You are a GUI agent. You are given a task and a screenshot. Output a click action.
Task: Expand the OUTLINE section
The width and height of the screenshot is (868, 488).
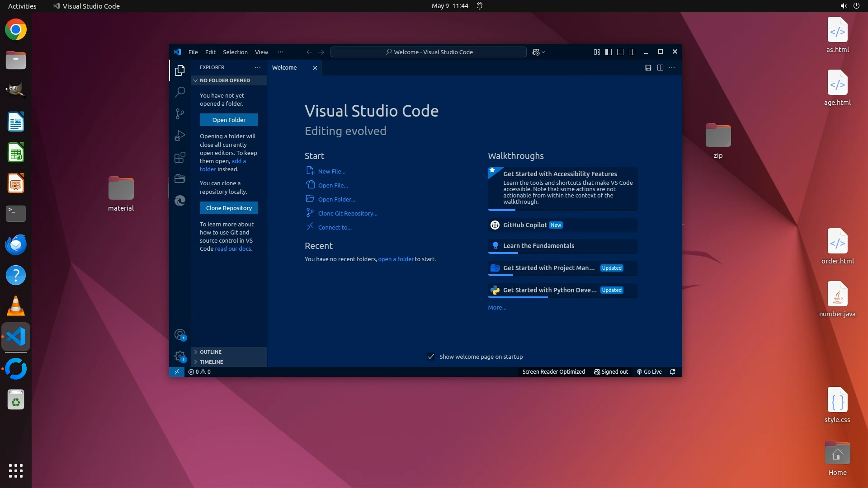tap(211, 352)
